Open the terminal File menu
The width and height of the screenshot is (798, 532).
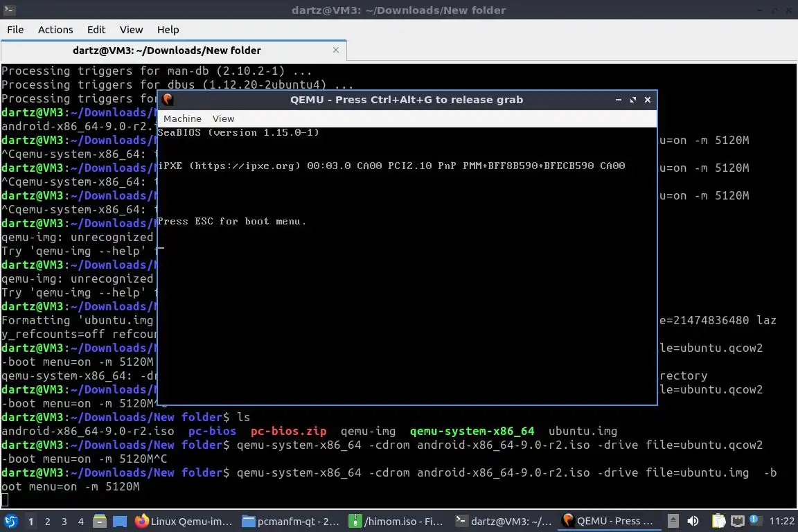pos(15,30)
